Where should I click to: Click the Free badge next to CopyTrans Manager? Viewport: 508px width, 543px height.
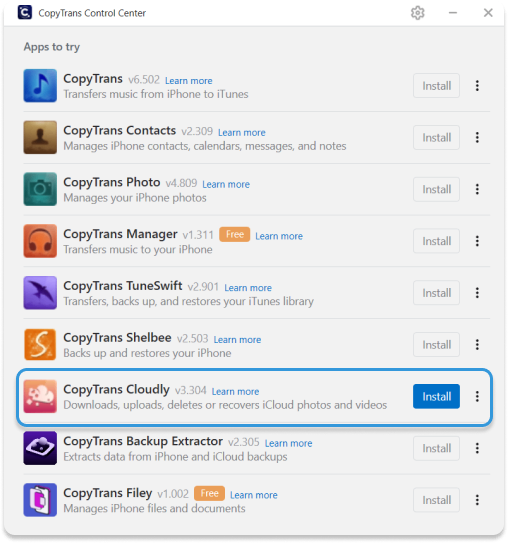tap(234, 234)
